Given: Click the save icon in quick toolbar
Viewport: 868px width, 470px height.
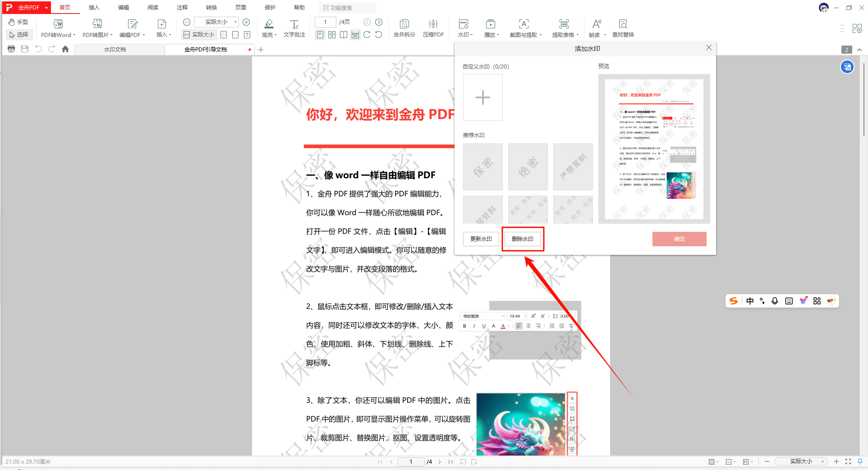Looking at the screenshot, I should coord(25,49).
